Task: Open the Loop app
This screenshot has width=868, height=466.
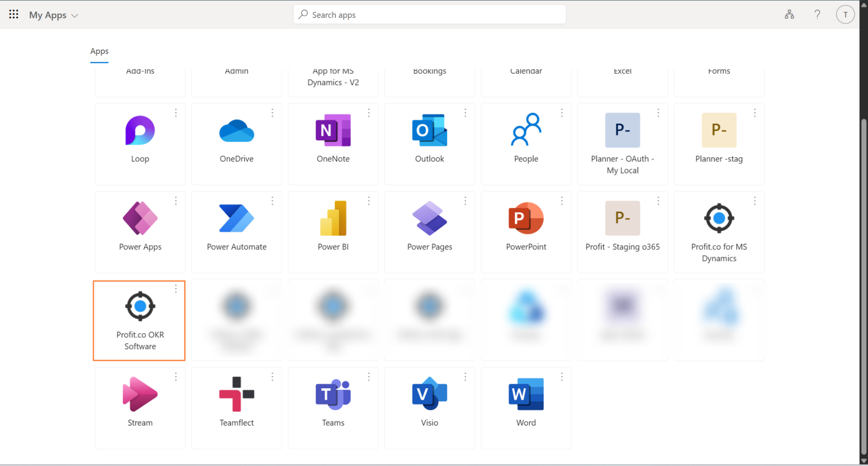Action: (x=140, y=144)
